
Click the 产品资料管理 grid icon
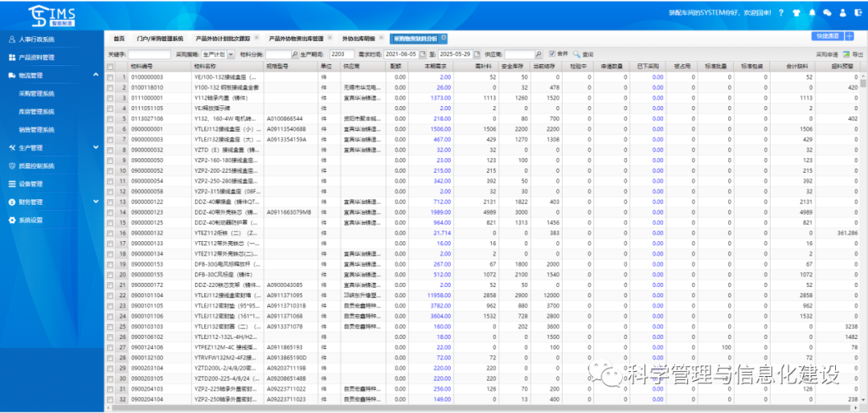[11, 57]
